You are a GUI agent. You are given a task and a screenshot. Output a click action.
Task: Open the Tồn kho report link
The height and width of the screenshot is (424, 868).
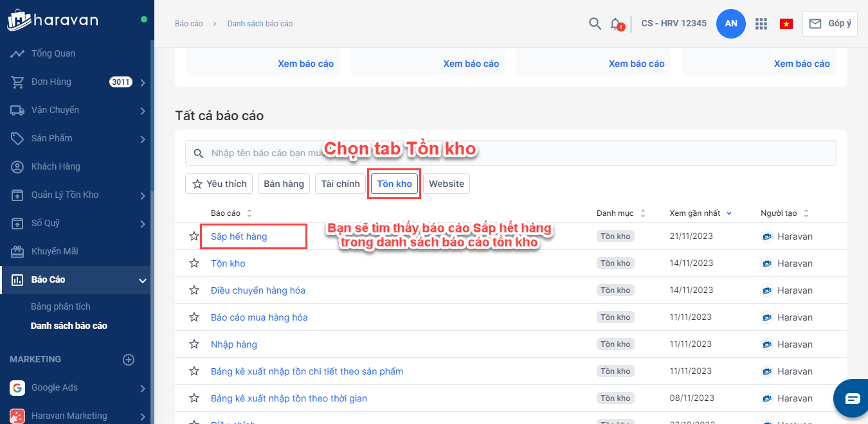pyautogui.click(x=228, y=263)
